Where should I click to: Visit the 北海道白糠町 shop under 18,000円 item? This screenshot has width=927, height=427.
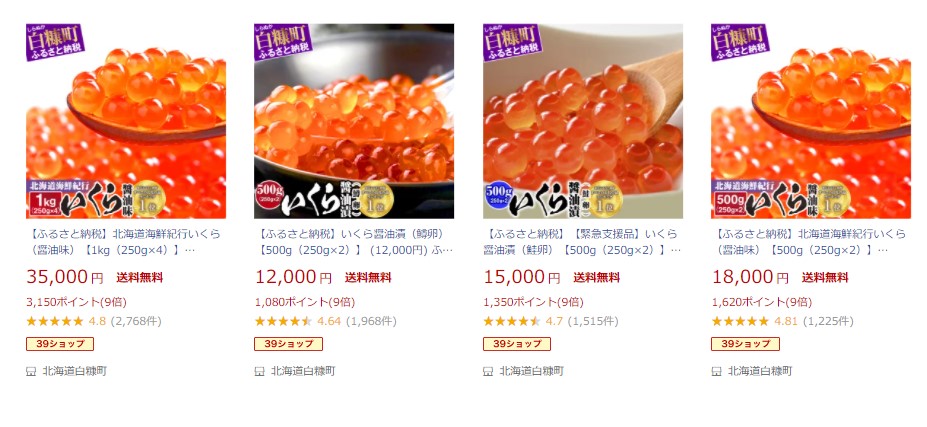[x=760, y=371]
